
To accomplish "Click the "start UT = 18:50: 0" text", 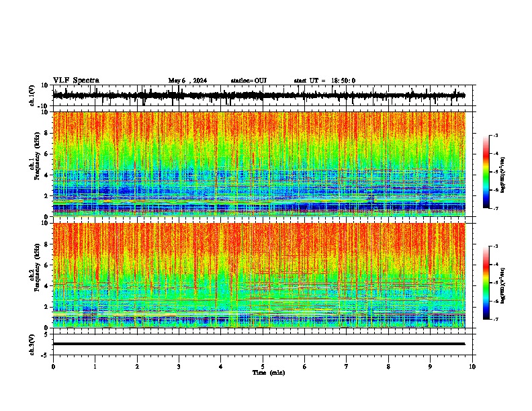I will click(x=324, y=81).
